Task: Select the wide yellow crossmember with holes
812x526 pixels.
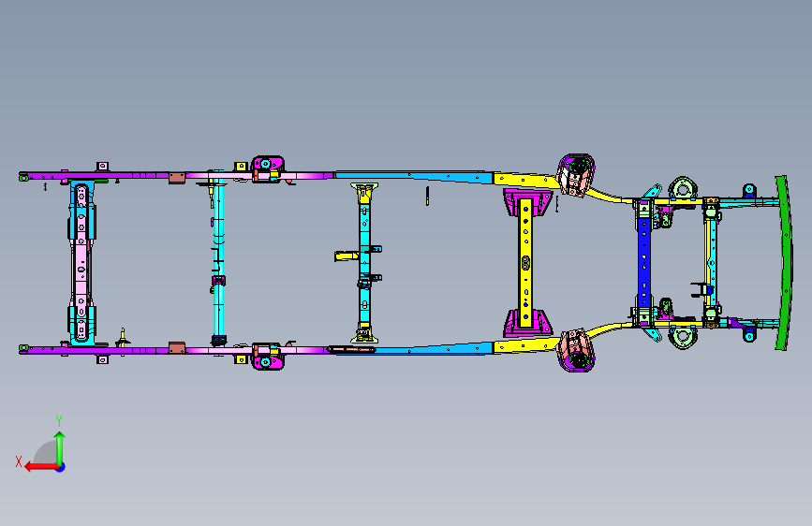Action: pyautogui.click(x=526, y=262)
